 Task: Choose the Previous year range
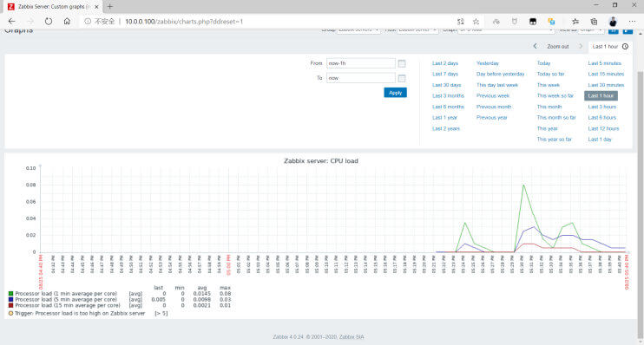[x=491, y=118]
